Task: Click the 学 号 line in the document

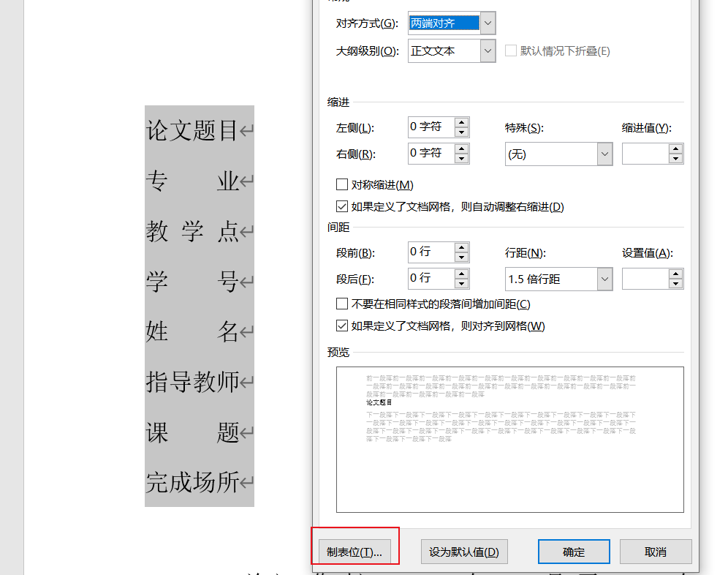Action: click(192, 281)
